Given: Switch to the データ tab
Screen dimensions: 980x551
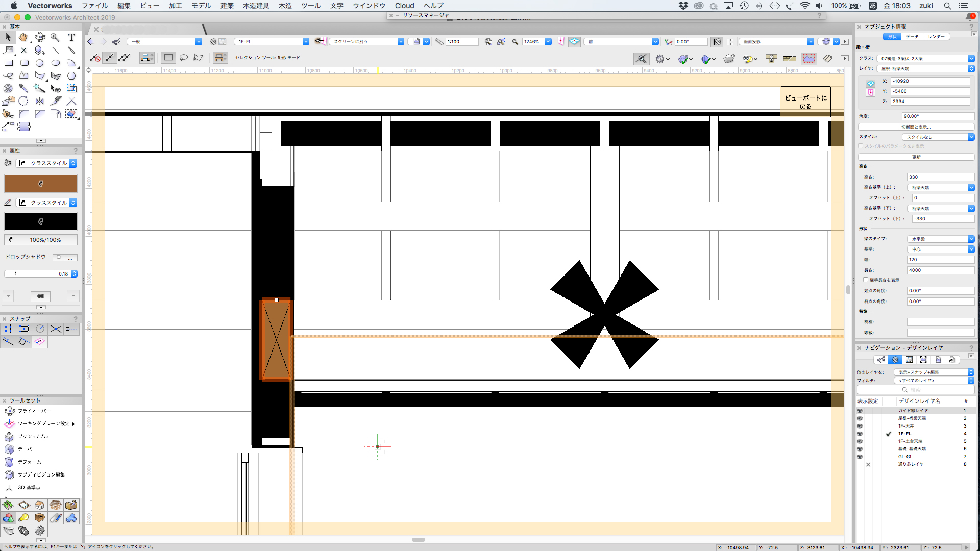Looking at the screenshot, I should pos(912,37).
